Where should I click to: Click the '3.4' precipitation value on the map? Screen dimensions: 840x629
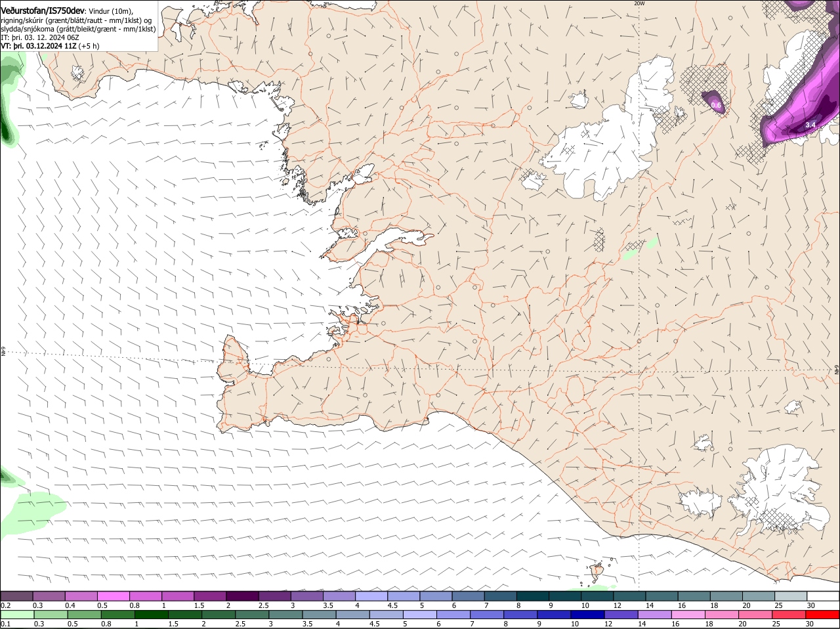tap(810, 125)
